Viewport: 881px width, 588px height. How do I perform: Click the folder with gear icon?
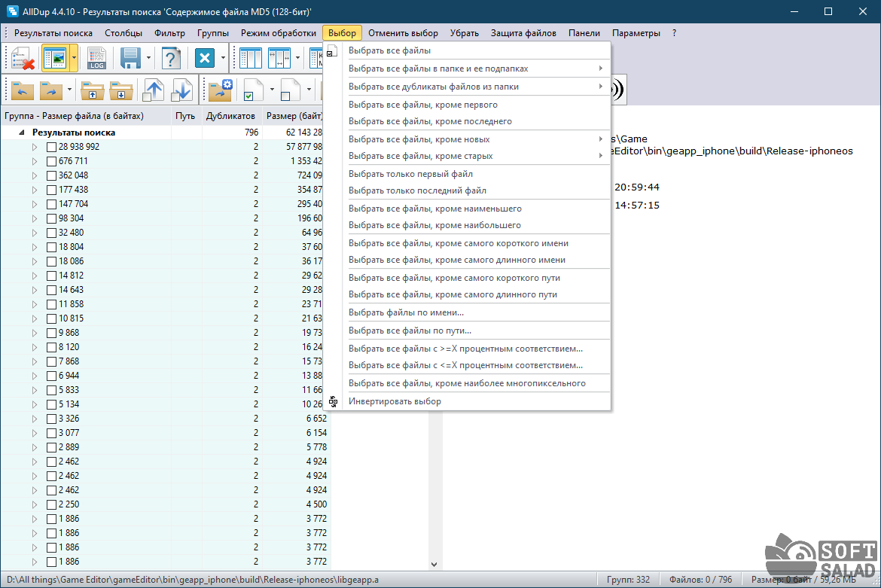tap(220, 90)
